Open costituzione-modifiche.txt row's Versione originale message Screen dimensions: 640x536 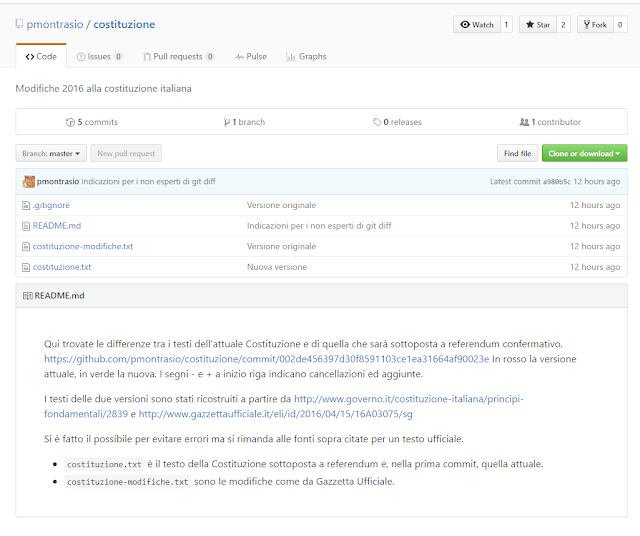click(281, 247)
